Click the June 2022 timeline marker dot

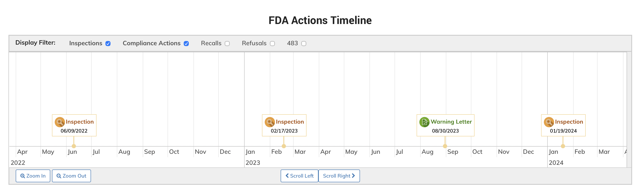tap(74, 146)
